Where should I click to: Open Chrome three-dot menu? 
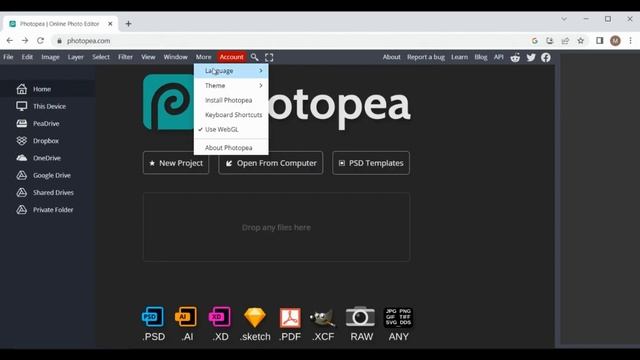631,41
